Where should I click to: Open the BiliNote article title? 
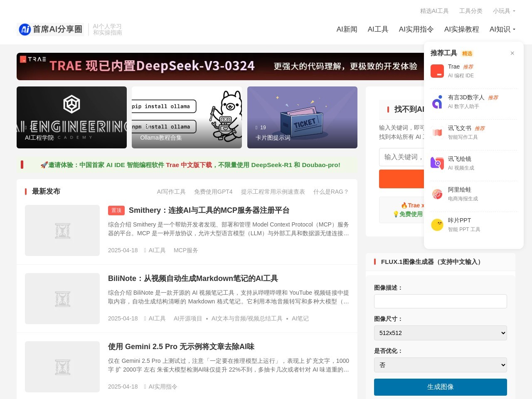pos(193,278)
